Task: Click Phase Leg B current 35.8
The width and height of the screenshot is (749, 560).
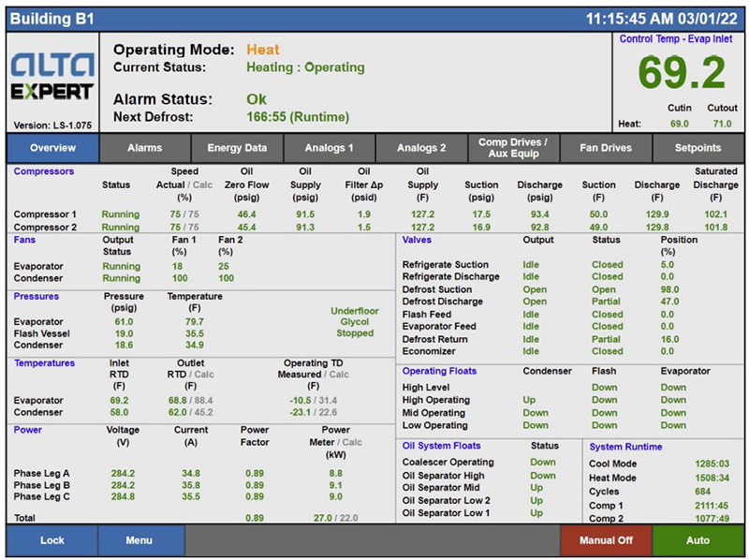Action: point(191,485)
